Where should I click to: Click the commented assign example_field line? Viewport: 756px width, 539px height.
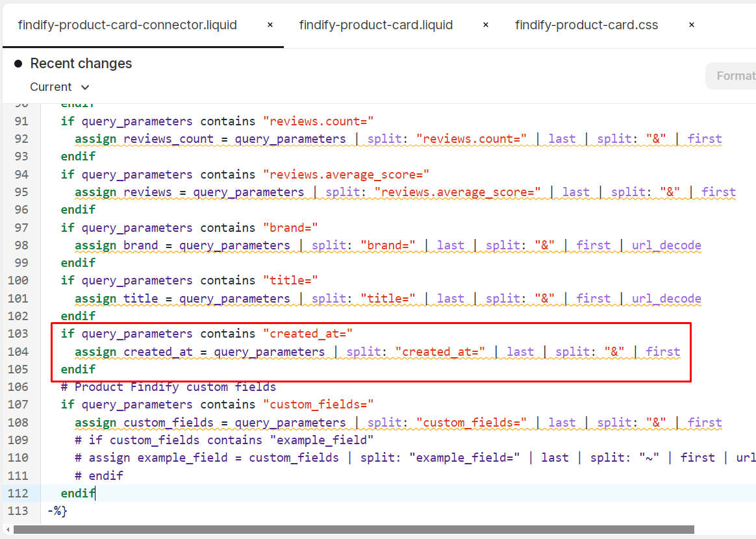(x=415, y=458)
